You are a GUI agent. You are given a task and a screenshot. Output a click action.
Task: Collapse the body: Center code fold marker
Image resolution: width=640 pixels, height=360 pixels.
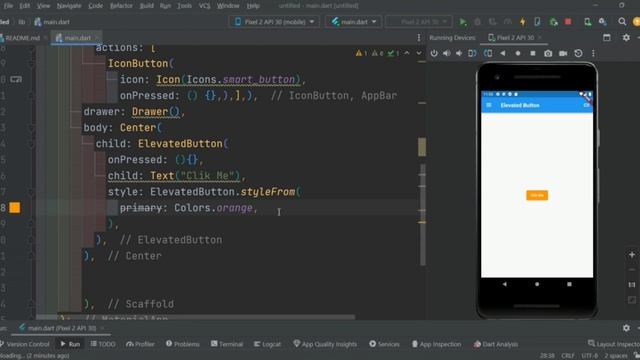tap(31, 128)
